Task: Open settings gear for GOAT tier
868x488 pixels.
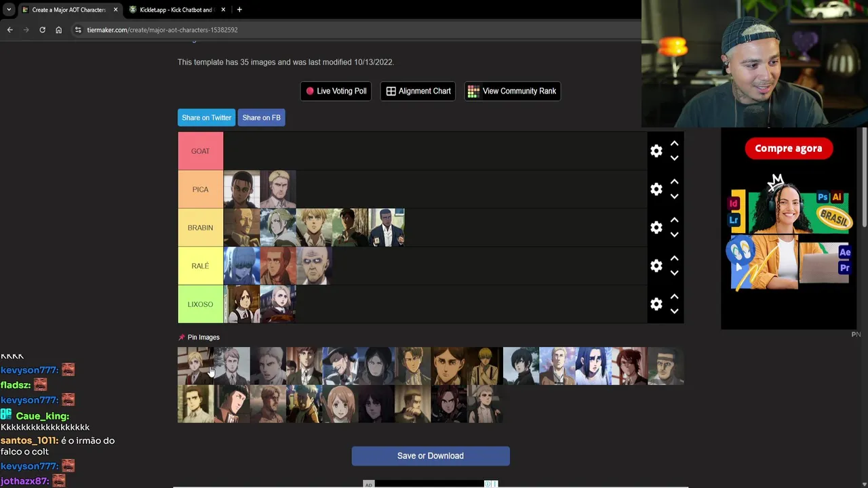Action: click(656, 151)
